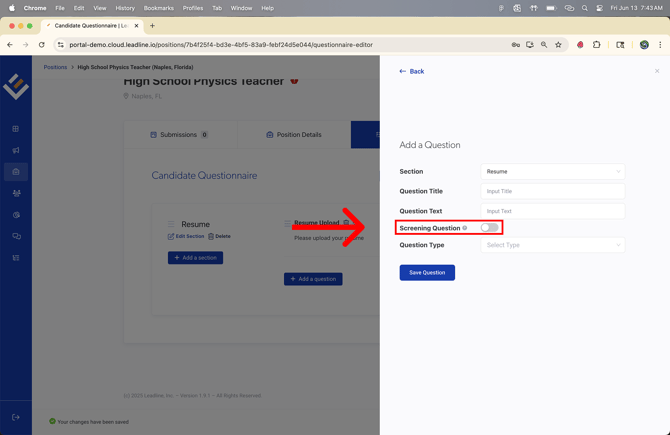Close the Add a Question side panel
Viewport: 670px width, 435px height.
click(657, 71)
